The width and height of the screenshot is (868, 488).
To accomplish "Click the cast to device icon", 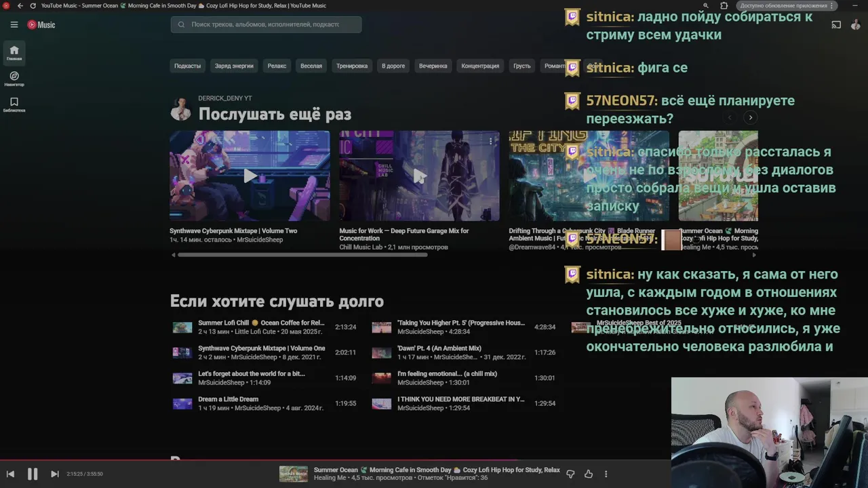I will click(x=836, y=24).
